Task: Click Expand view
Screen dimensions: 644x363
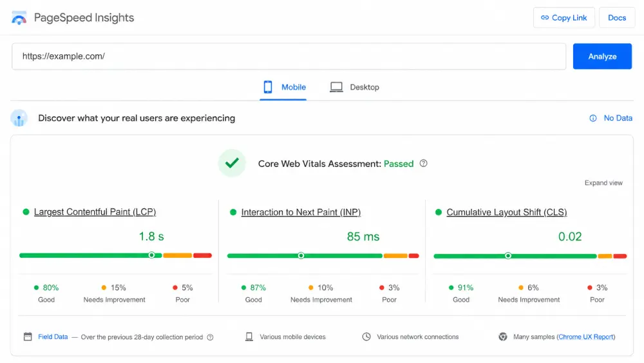Action: [603, 183]
